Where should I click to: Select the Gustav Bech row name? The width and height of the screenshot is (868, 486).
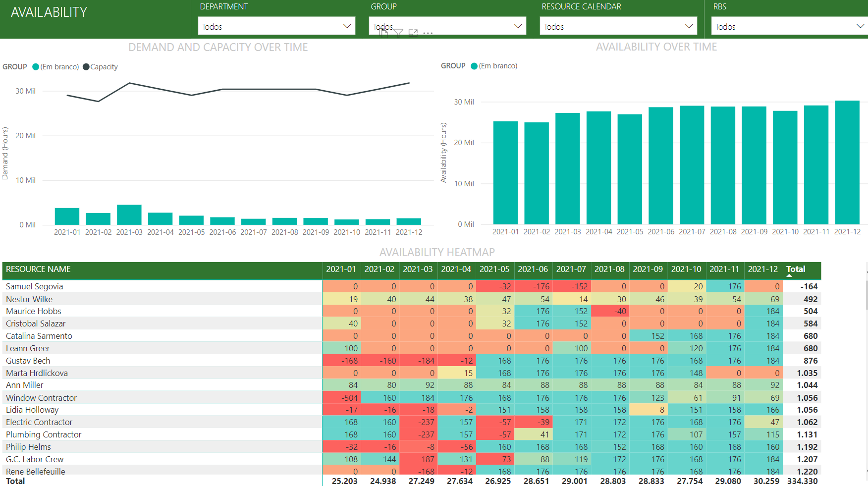click(x=28, y=361)
